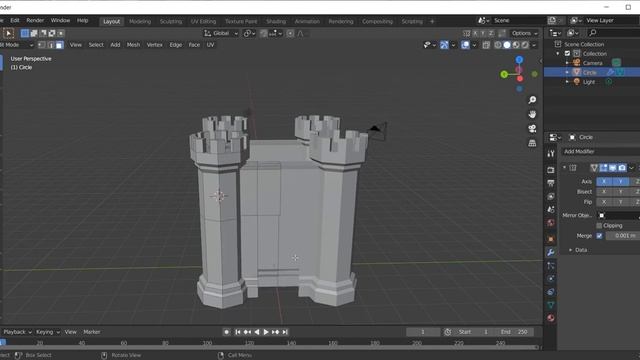Open Output properties tab icon

[551, 183]
